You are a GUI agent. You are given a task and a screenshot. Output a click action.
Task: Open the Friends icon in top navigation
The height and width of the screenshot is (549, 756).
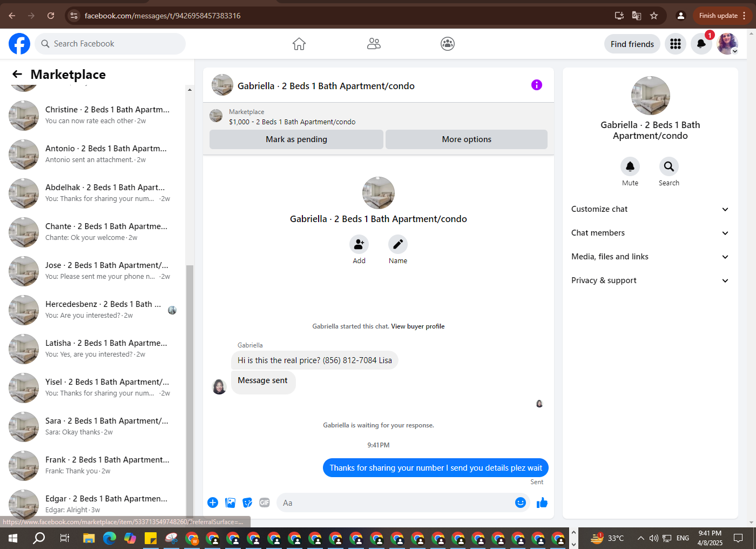[374, 44]
